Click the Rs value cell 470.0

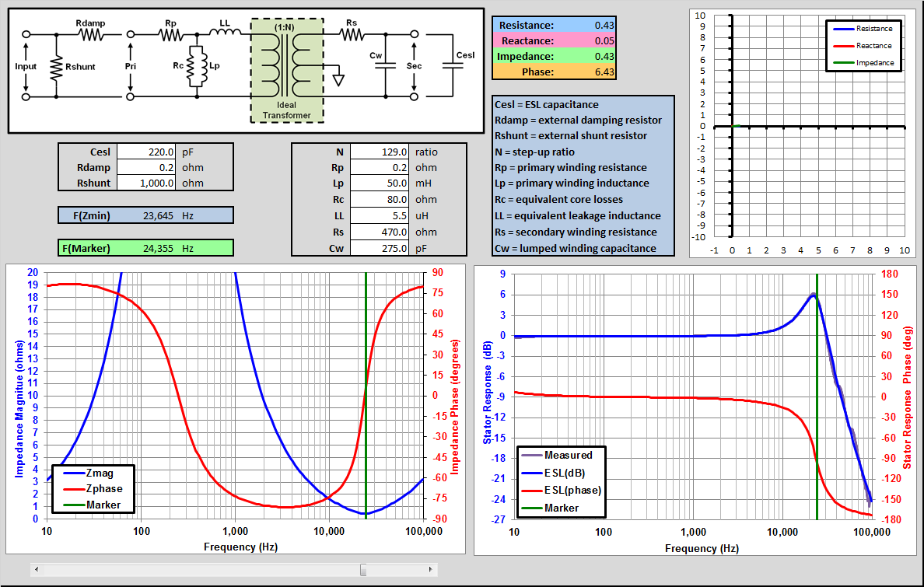coord(380,232)
